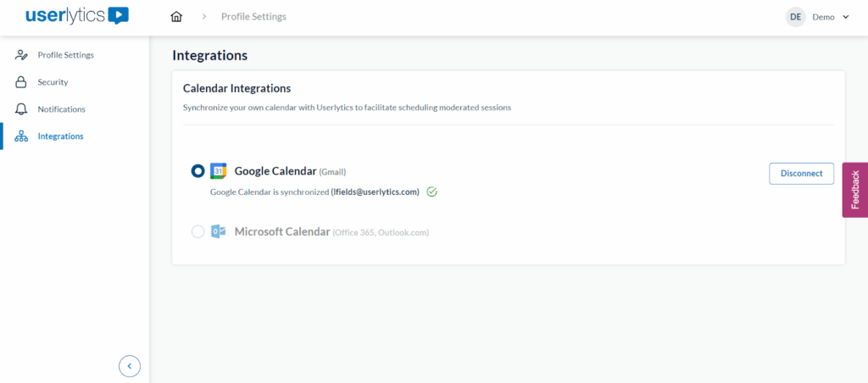Click the Microsoft Outlook calendar icon
This screenshot has width=868, height=383.
[218, 231]
